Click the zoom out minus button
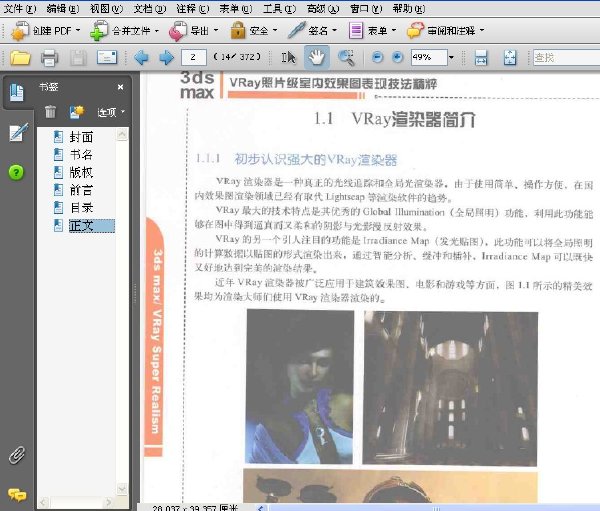The width and height of the screenshot is (600, 511). tap(377, 58)
